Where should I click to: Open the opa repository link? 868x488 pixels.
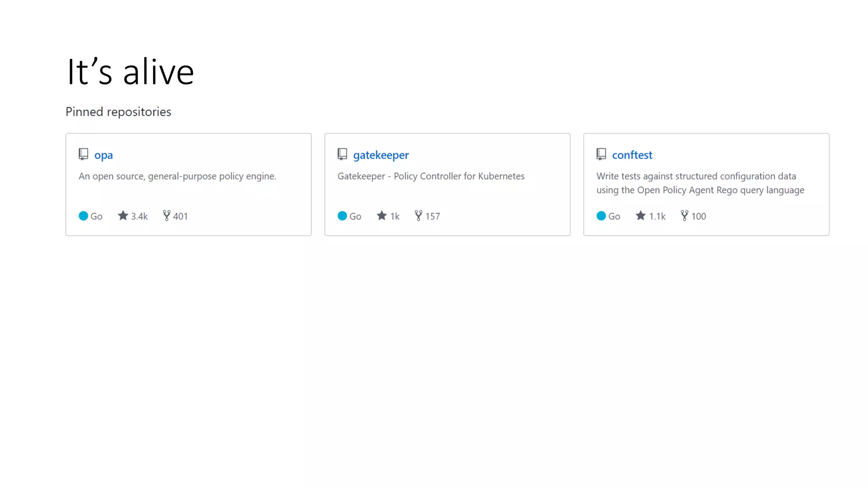103,155
